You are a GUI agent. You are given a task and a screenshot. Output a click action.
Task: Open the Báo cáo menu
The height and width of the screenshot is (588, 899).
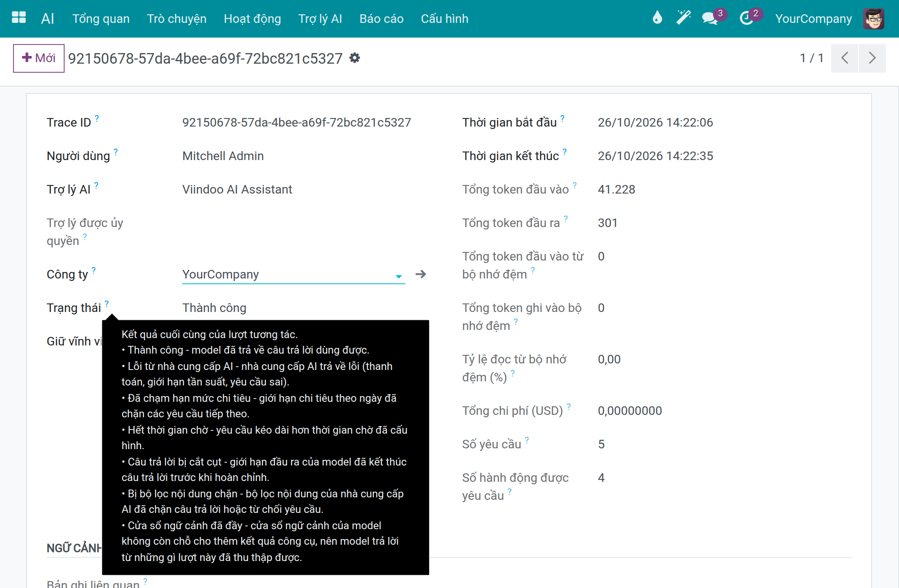[381, 19]
